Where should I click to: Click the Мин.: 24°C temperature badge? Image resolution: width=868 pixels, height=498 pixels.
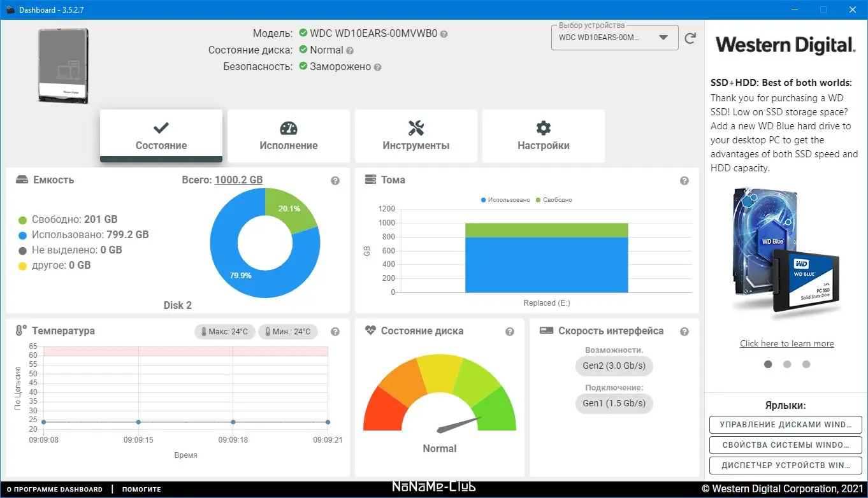(288, 332)
